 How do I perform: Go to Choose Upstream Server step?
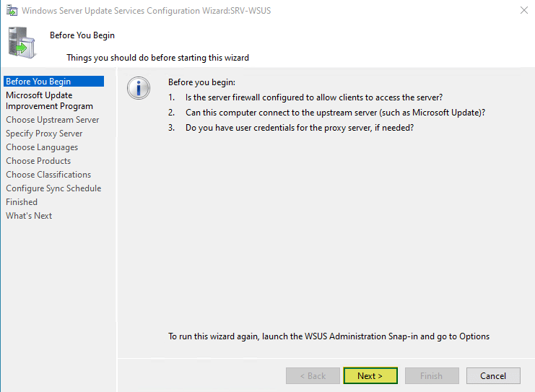point(52,120)
